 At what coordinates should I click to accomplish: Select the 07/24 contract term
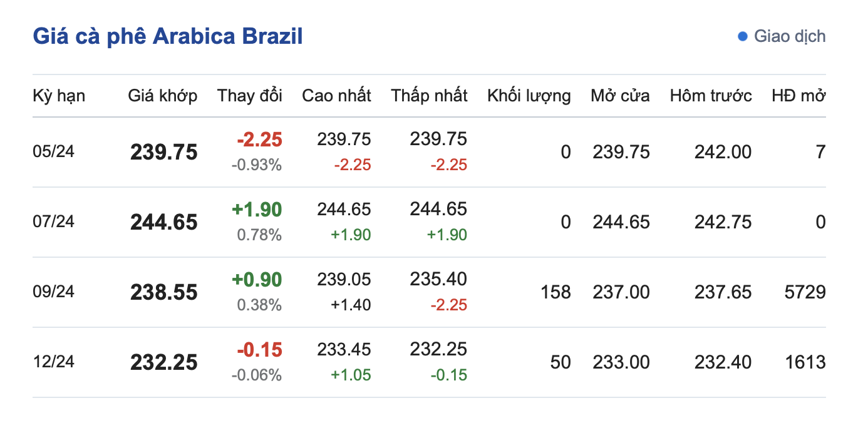(x=53, y=222)
